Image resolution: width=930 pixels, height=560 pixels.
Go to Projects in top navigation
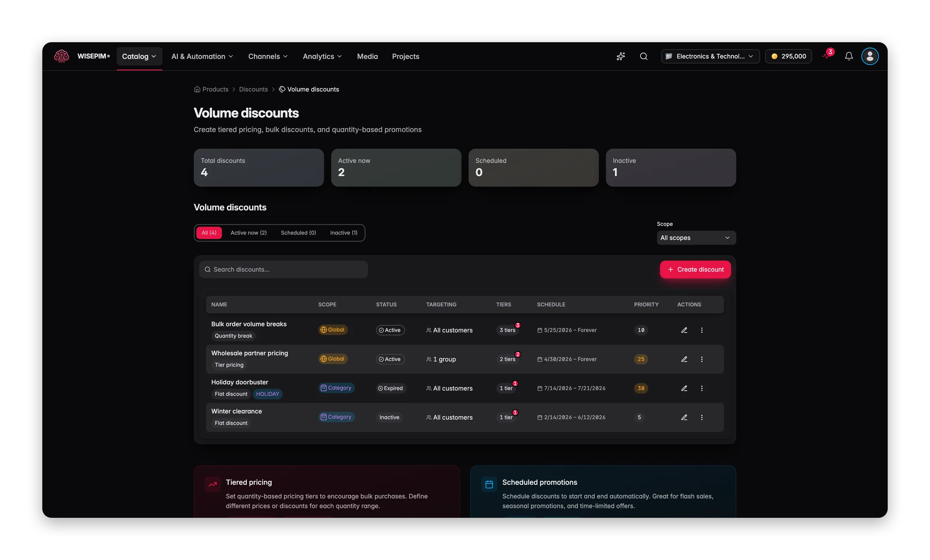point(405,57)
